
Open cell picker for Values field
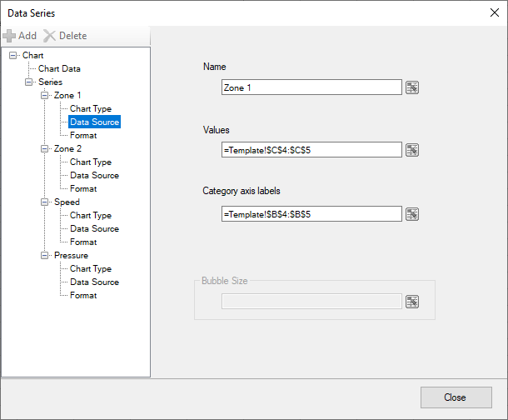[x=412, y=150]
